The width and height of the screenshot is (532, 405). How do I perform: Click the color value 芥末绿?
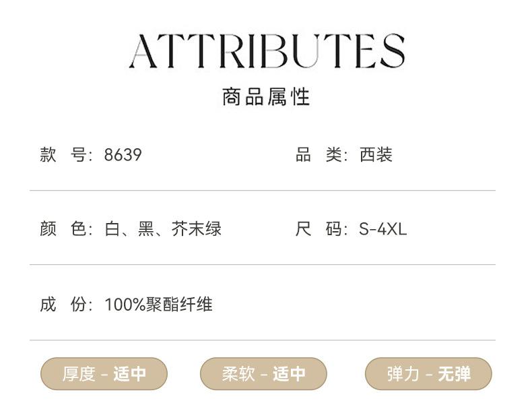197,229
